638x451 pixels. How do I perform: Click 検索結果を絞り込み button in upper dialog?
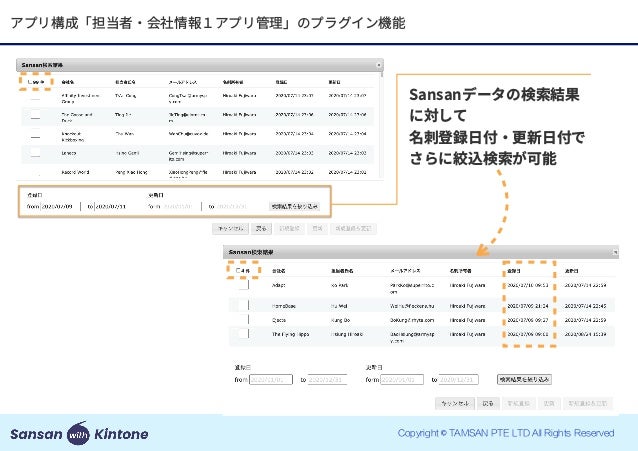click(x=294, y=206)
